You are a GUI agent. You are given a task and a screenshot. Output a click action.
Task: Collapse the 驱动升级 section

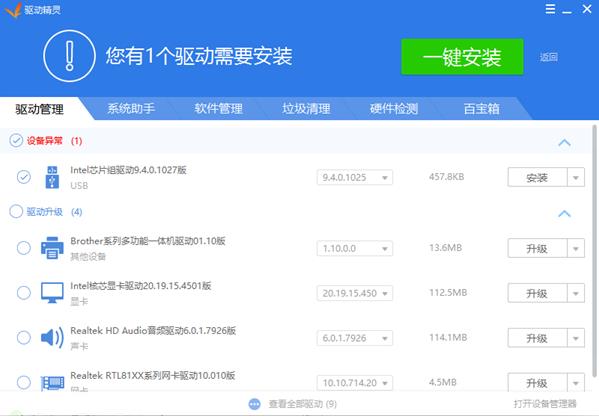564,214
